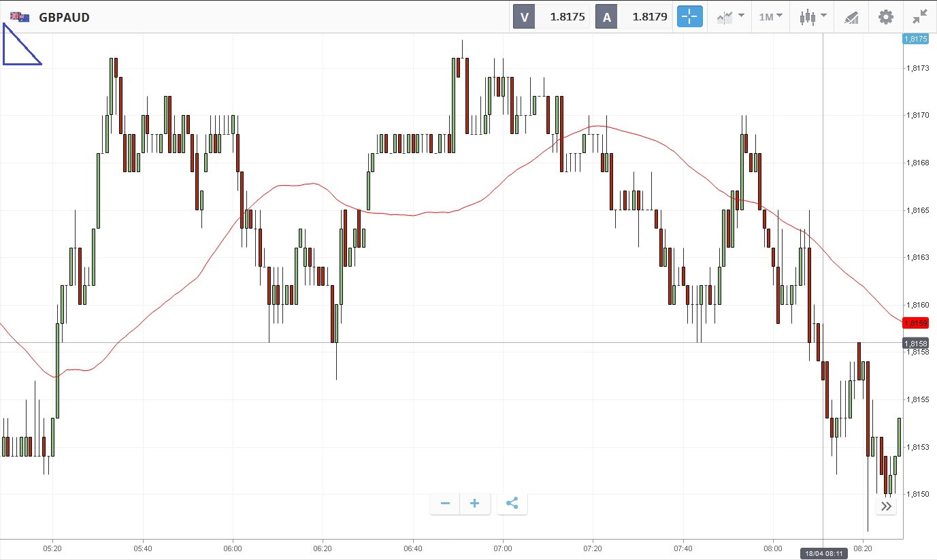Click the 1,8168 price axis label

click(x=917, y=163)
